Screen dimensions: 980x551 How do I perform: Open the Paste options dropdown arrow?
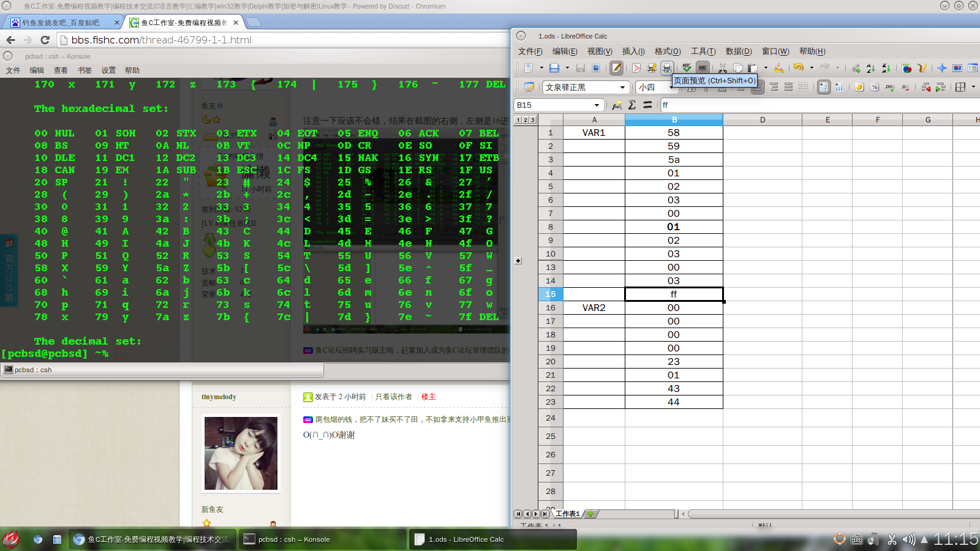[x=766, y=68]
